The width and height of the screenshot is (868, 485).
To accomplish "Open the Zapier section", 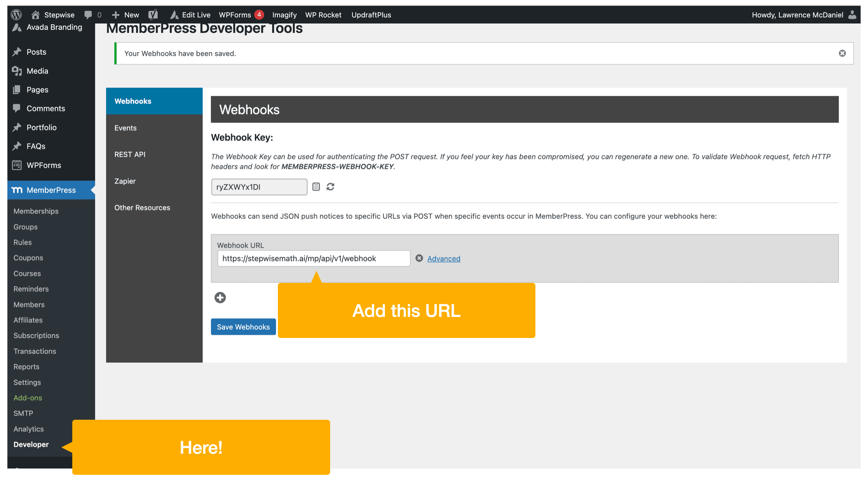I will [125, 181].
